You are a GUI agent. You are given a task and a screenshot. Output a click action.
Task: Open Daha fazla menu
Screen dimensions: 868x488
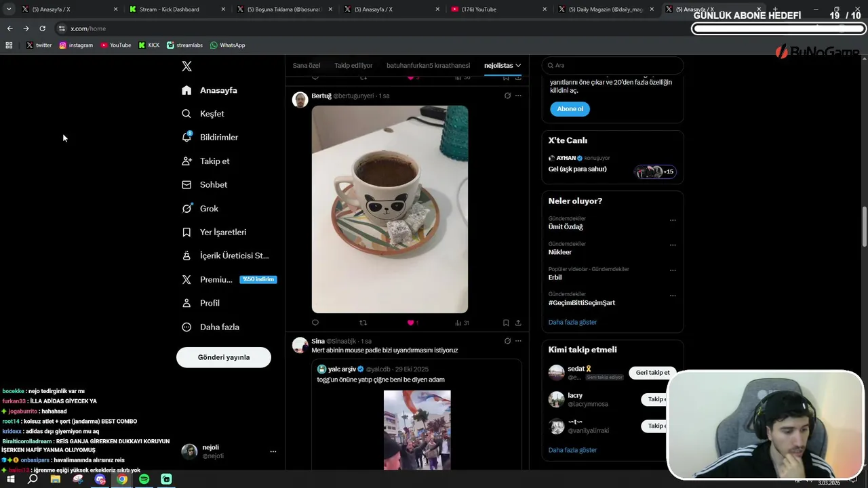210,327
